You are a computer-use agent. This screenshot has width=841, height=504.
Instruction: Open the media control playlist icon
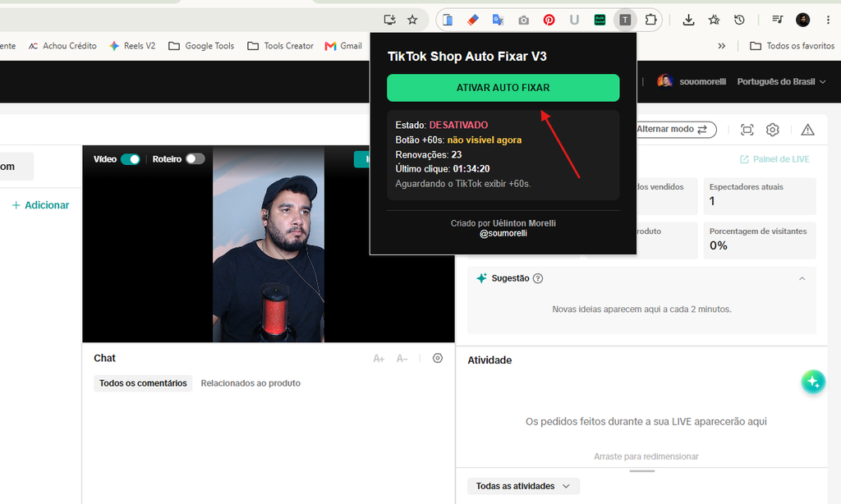pos(777,20)
